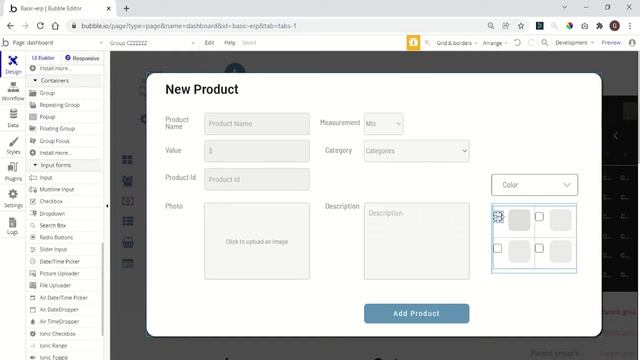Open the editor search magnifier icon
The height and width of the screenshot is (360, 640).
click(544, 42)
